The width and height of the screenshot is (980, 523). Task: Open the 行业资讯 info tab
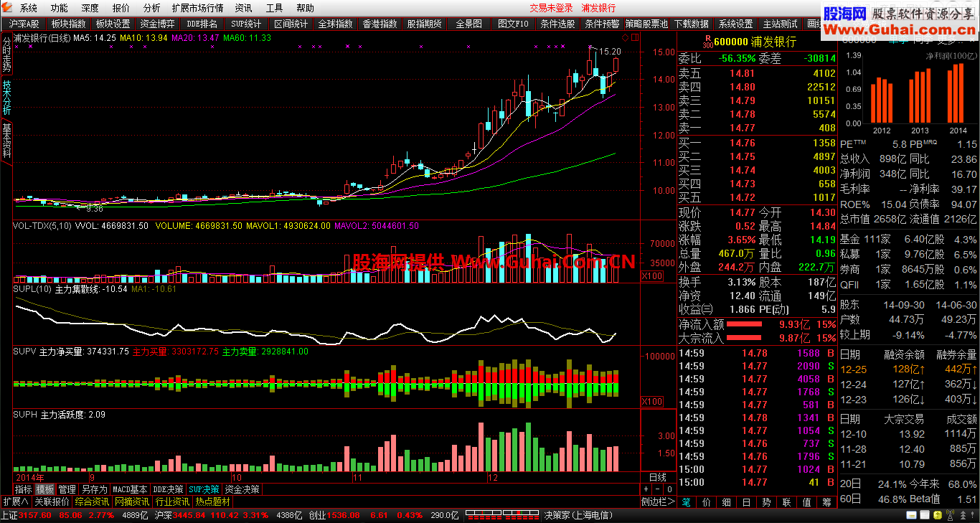173,501
